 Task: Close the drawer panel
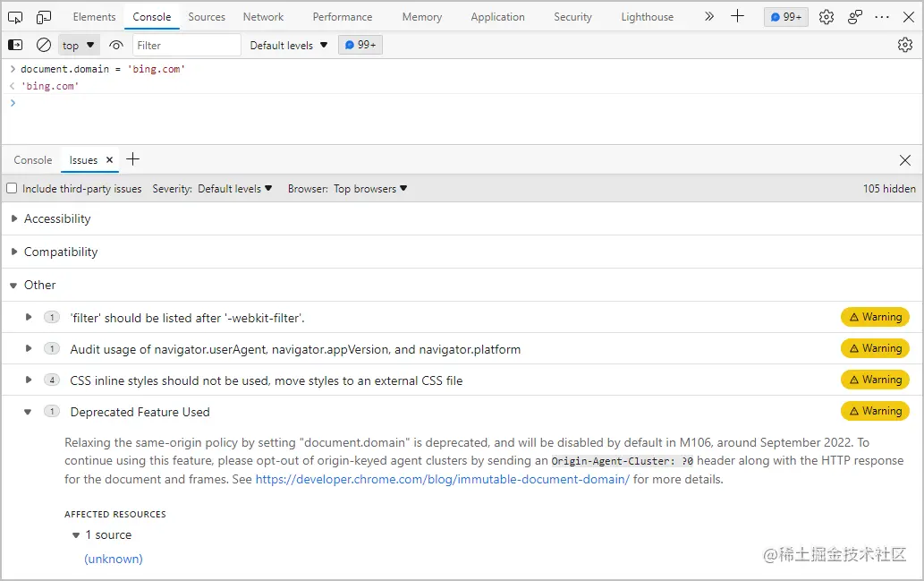[x=905, y=160]
